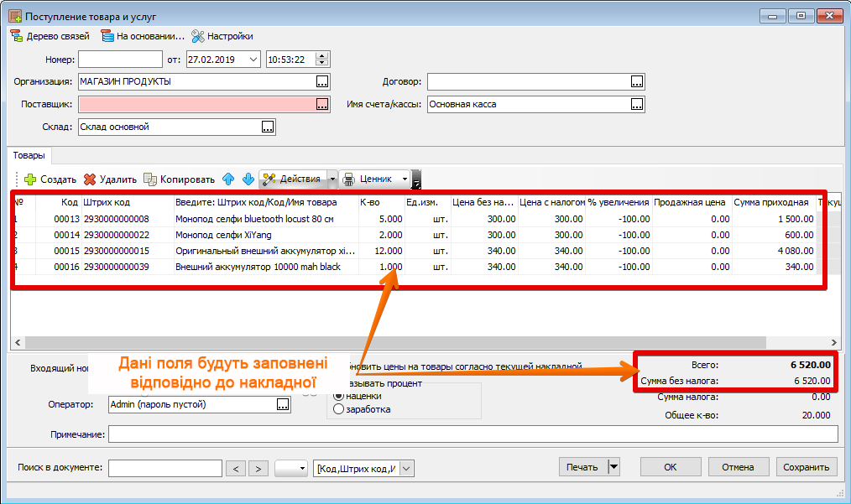Open Организация selection ellipsis button
This screenshot has width=851, height=504.
322,82
